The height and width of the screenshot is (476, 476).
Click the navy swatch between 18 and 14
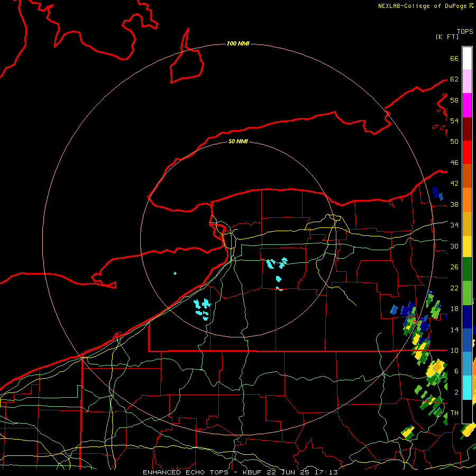point(467,317)
